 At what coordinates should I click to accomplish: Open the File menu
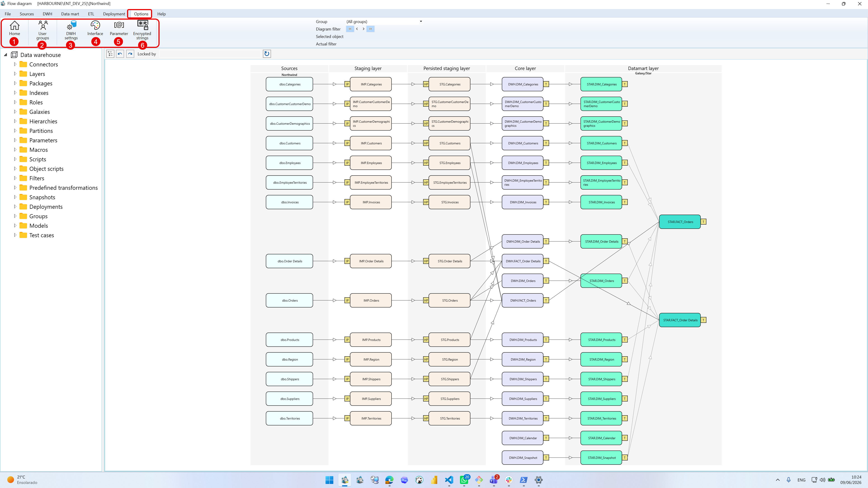tap(8, 14)
